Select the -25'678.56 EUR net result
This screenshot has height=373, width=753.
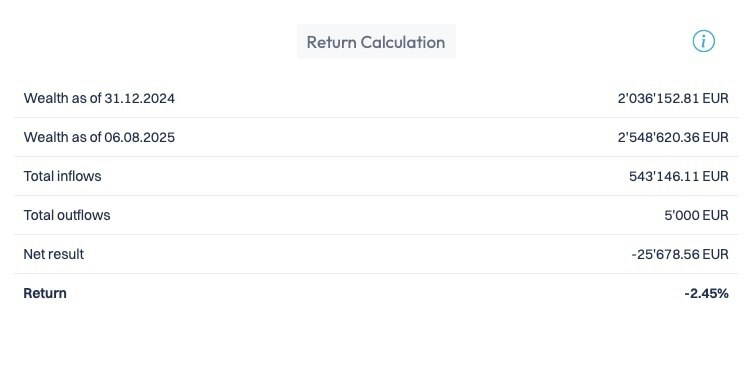(680, 254)
